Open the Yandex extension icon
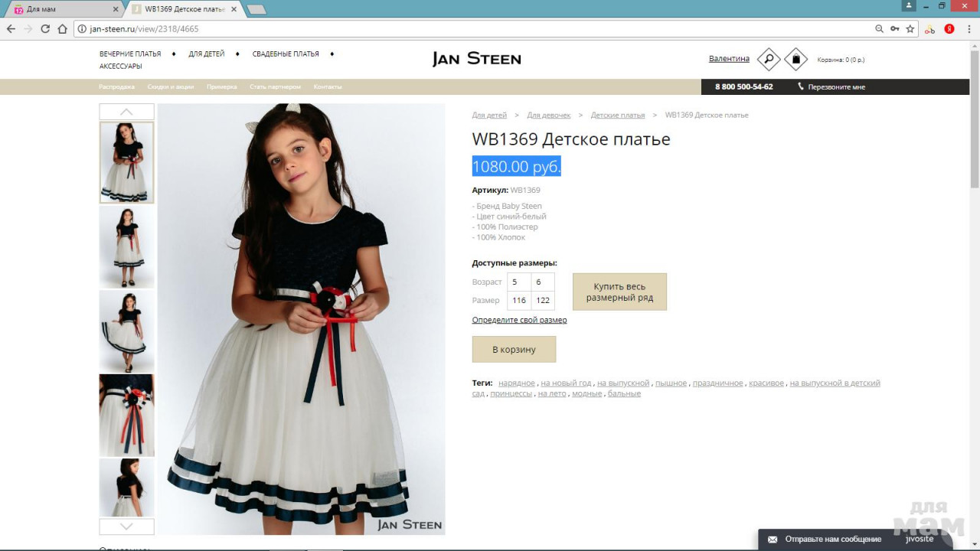980x551 pixels. click(949, 29)
